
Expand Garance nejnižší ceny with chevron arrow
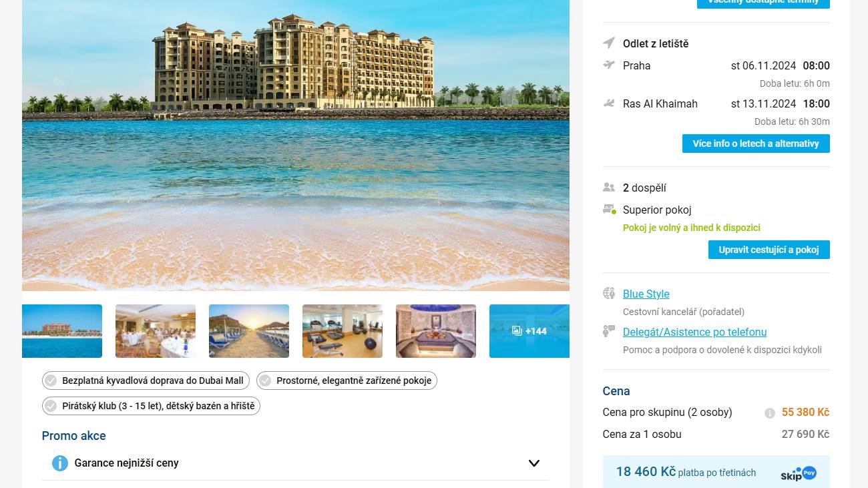pos(534,463)
